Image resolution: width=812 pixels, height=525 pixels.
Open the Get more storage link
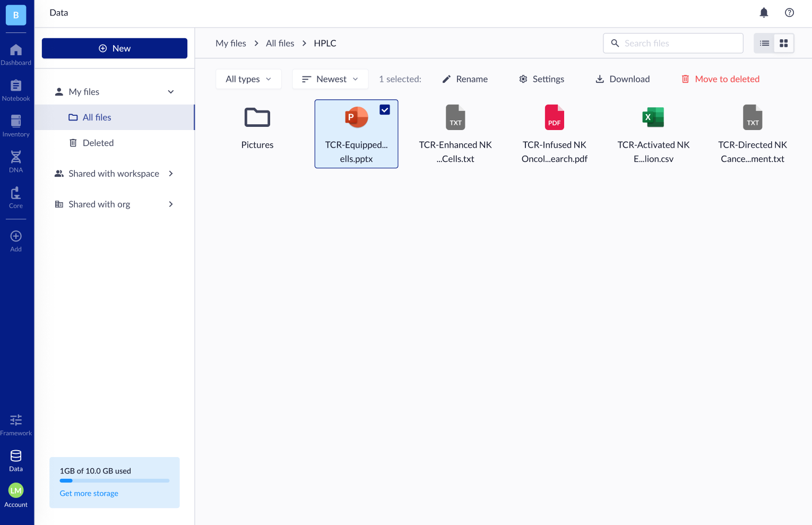click(x=89, y=493)
